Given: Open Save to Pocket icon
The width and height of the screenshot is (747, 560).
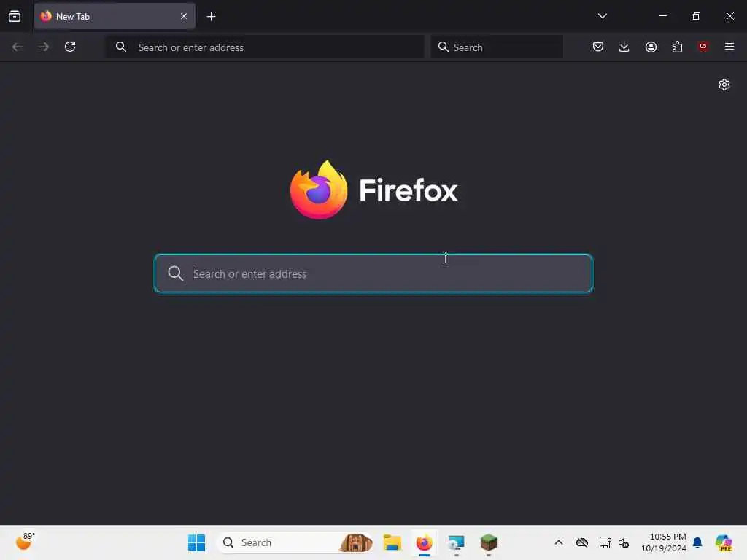Looking at the screenshot, I should (598, 47).
